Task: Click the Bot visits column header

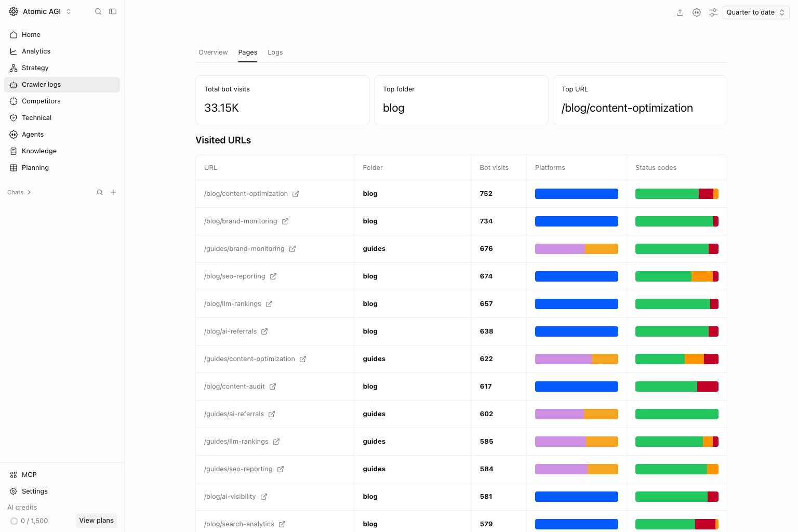Action: click(x=494, y=168)
